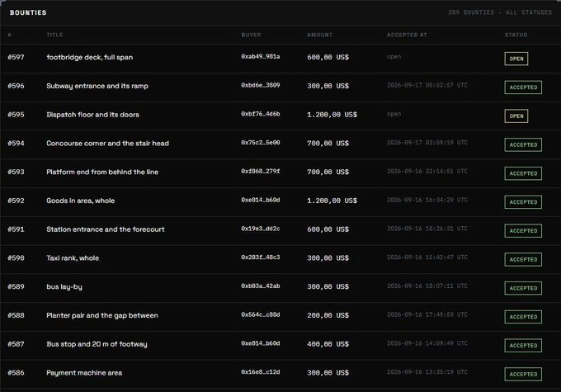
Task: Sort by the STATUS column header
Action: click(516, 35)
